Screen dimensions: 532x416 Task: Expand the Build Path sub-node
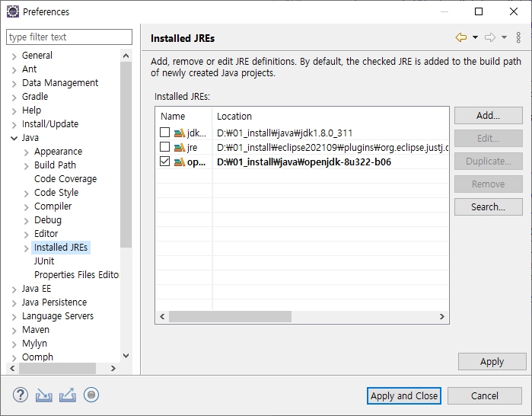pyautogui.click(x=27, y=166)
